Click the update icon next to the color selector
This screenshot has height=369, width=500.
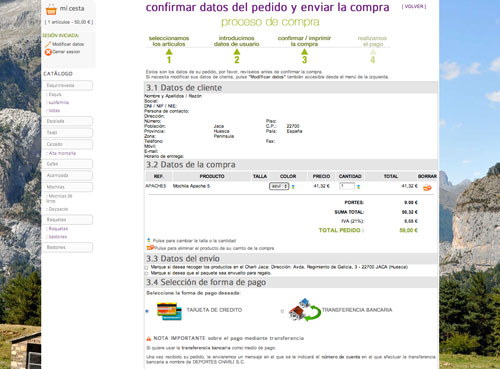coord(293,187)
